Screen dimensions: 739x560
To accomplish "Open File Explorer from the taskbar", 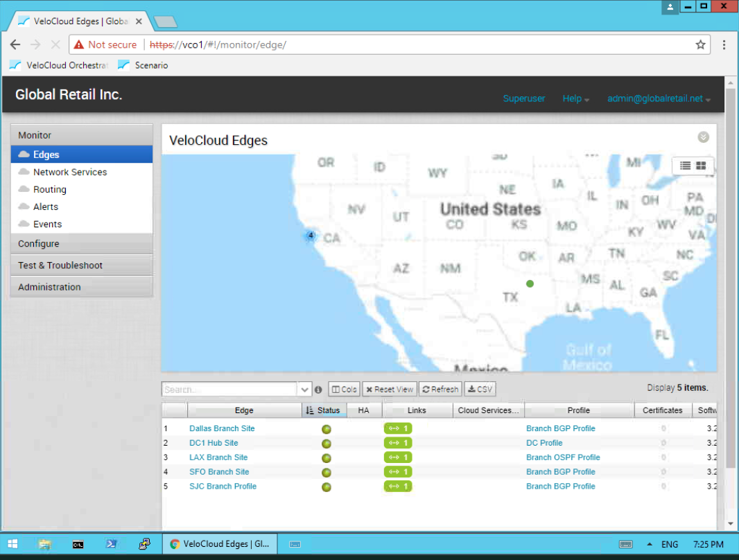I will click(x=45, y=545).
